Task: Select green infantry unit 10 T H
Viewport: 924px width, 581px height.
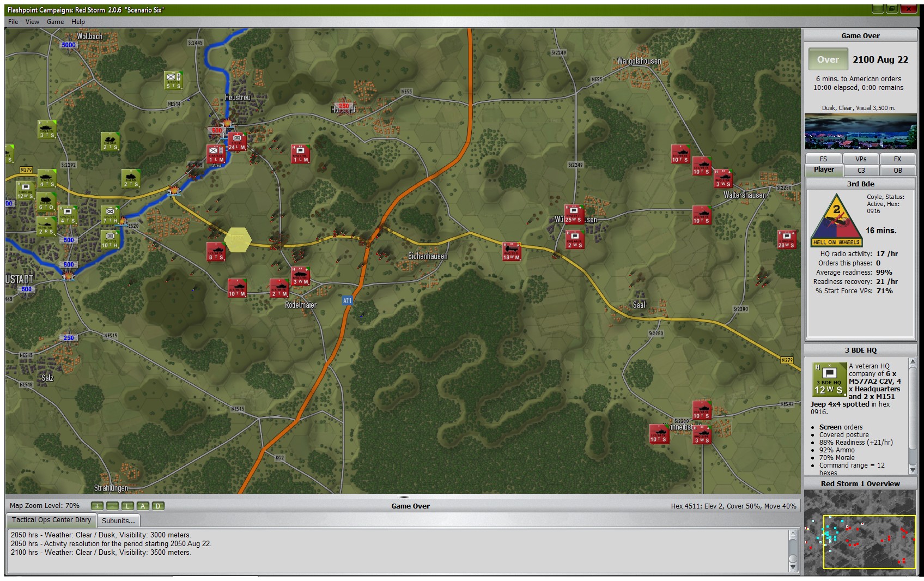Action: coord(110,239)
